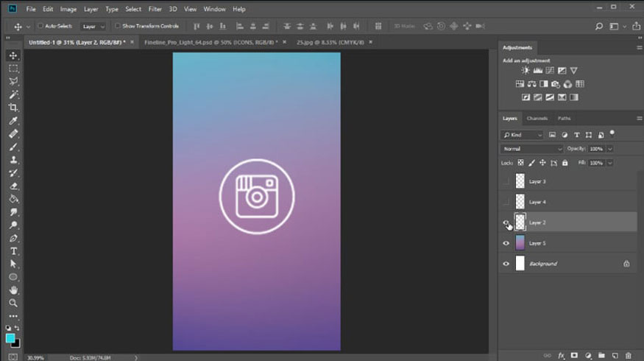Open the Edit Toolbar ellipsis menu

(13, 316)
